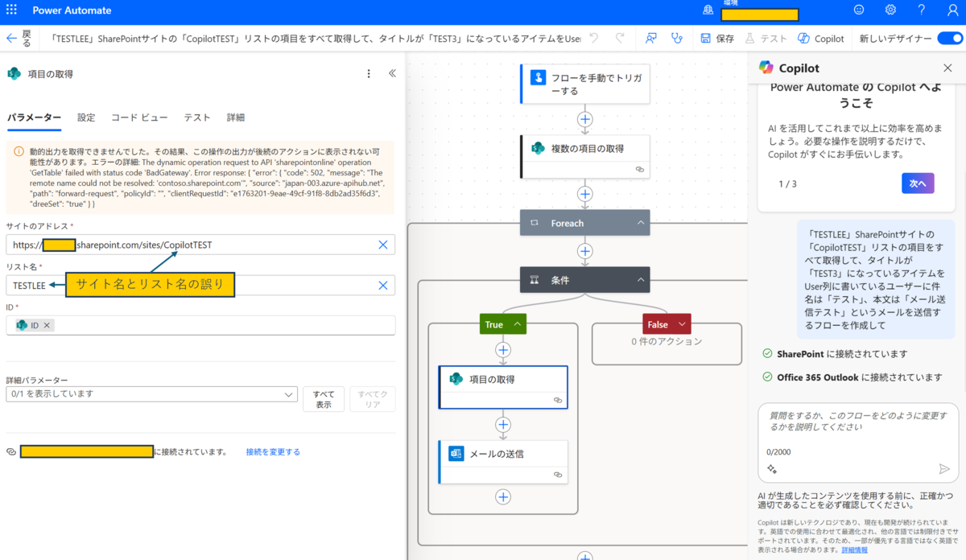This screenshot has width=966, height=560.
Task: Collapse the 項目の取得 panel with double chevron
Action: (x=392, y=73)
